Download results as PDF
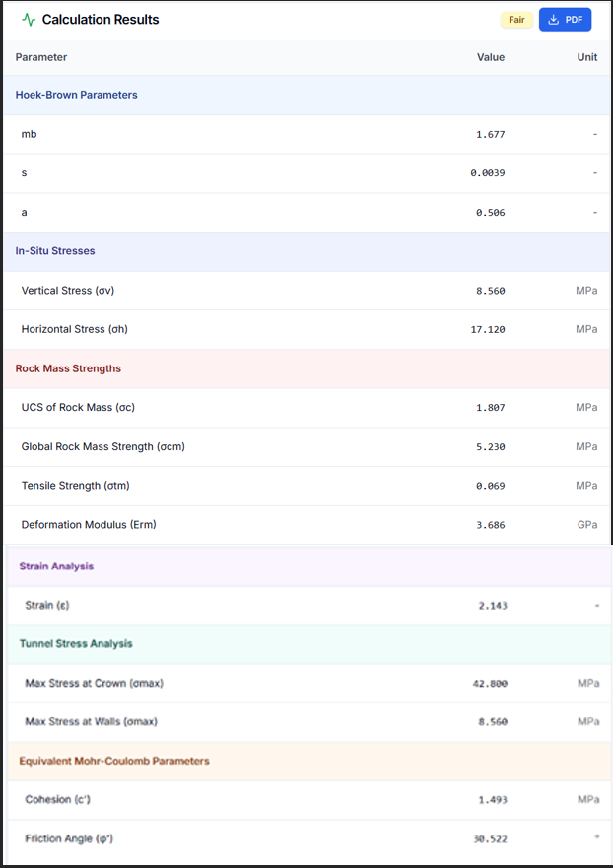613x868 pixels. pos(565,20)
